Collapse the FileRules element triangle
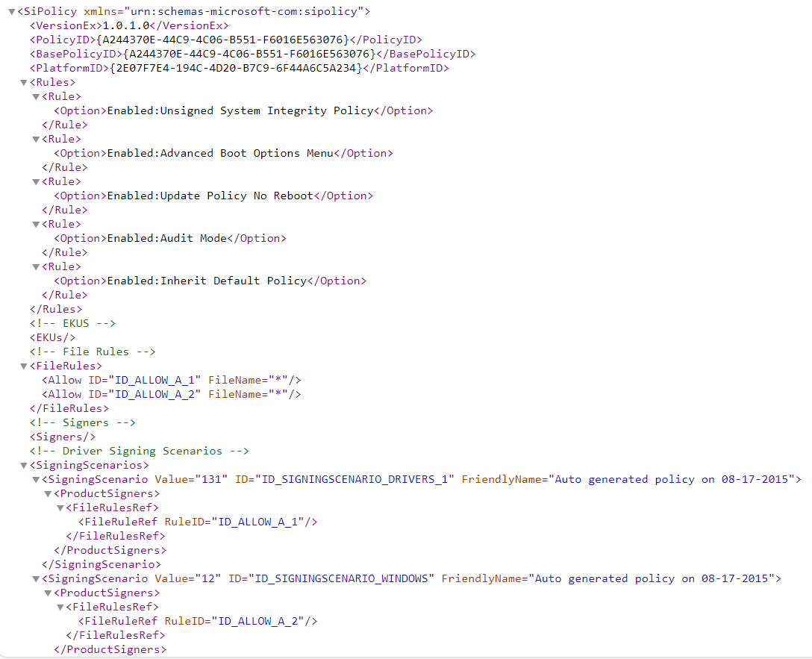Image resolution: width=812 pixels, height=659 pixels. point(23,366)
